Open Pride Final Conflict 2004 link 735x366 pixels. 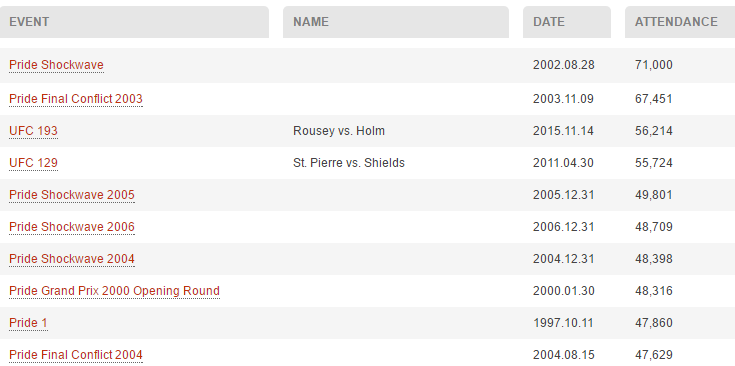click(75, 355)
